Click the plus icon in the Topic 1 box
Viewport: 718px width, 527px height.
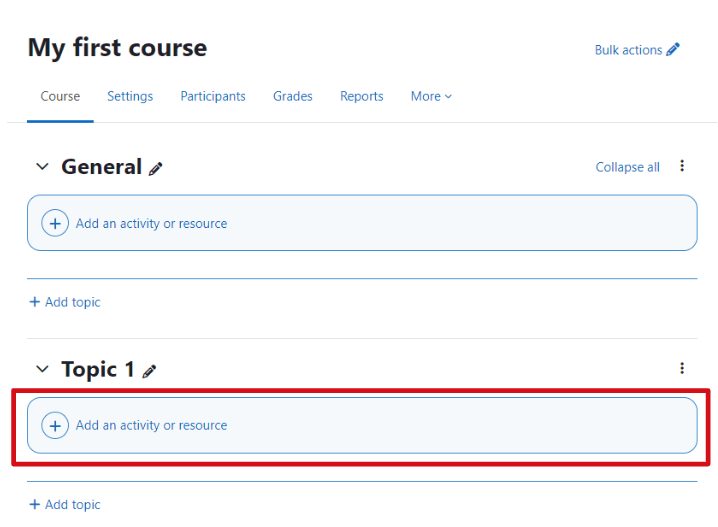(x=55, y=425)
